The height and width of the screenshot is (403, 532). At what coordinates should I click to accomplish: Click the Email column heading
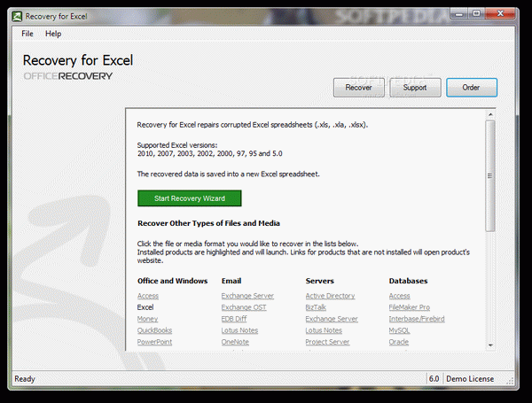[231, 281]
